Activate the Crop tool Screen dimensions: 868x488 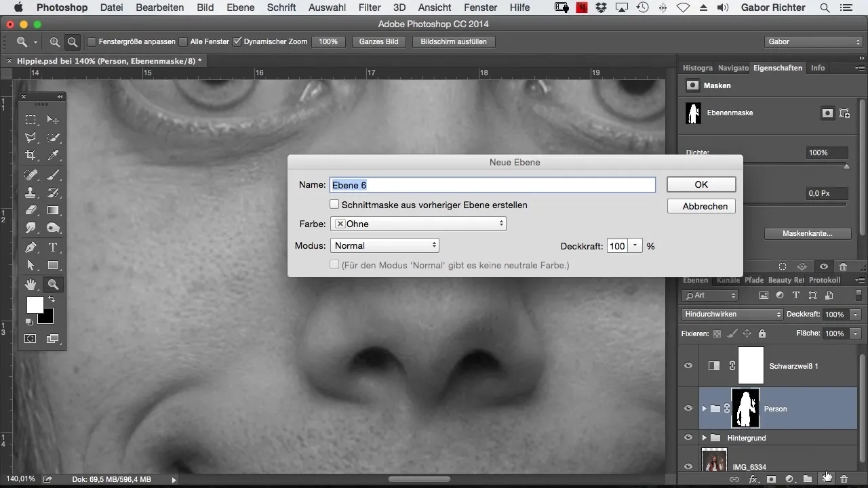31,156
